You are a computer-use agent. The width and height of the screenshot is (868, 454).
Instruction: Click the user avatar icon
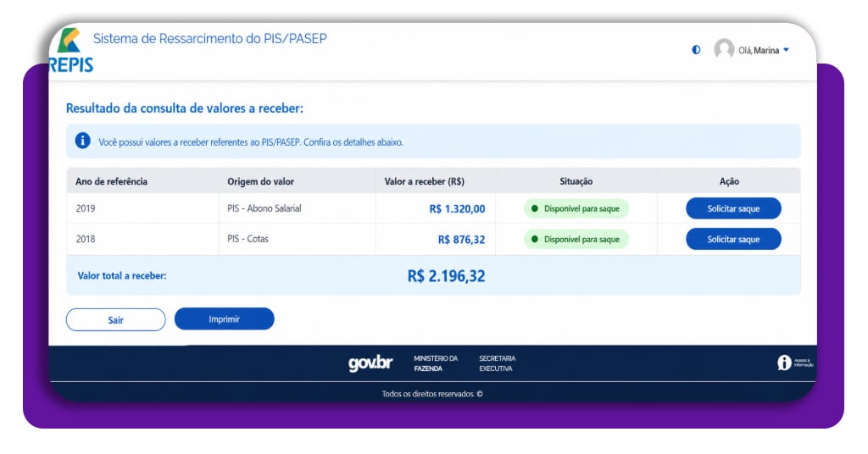724,49
